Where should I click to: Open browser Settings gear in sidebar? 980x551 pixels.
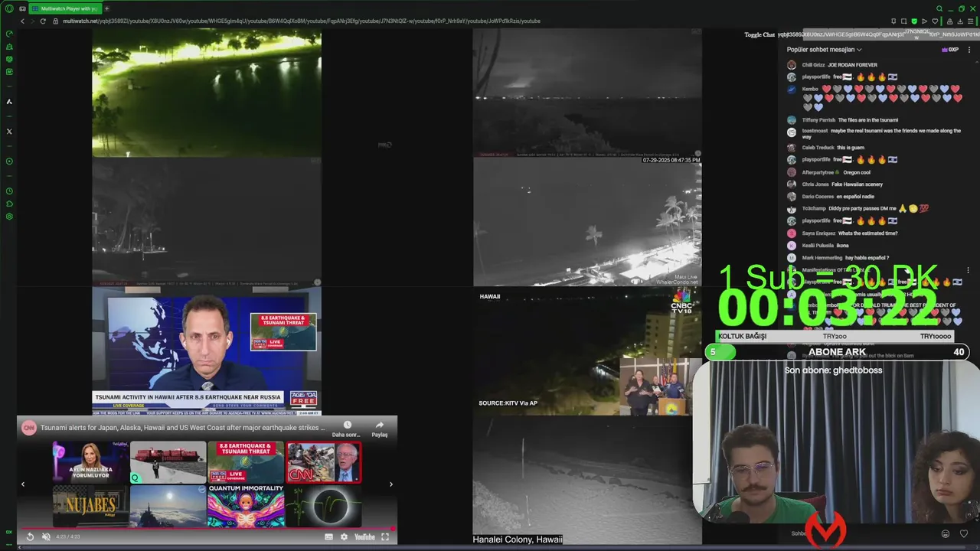[x=9, y=217]
